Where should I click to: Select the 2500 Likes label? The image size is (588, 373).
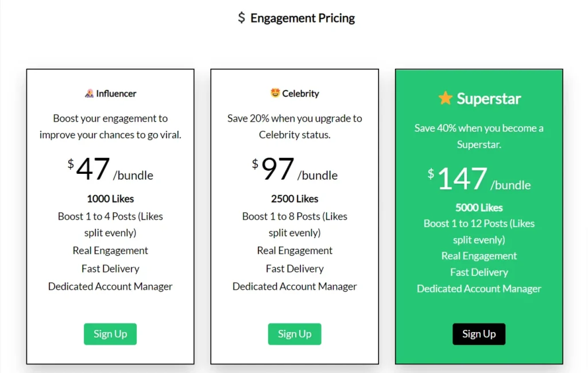click(x=295, y=199)
